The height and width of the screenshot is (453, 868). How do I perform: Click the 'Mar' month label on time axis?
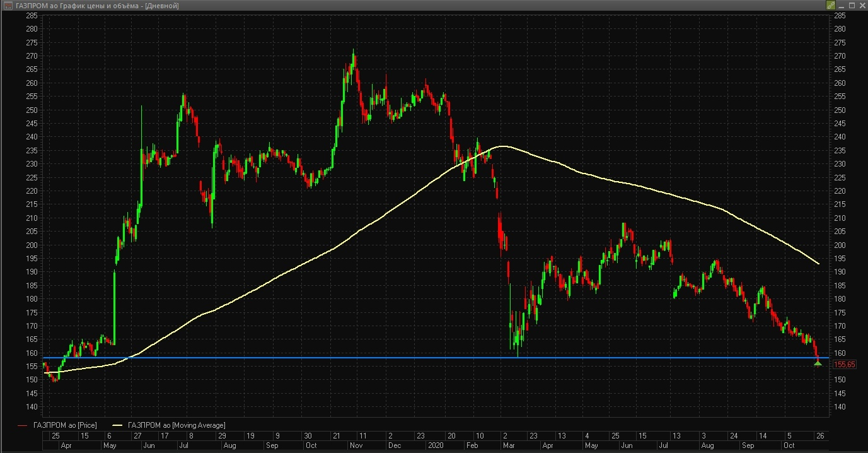tap(508, 445)
